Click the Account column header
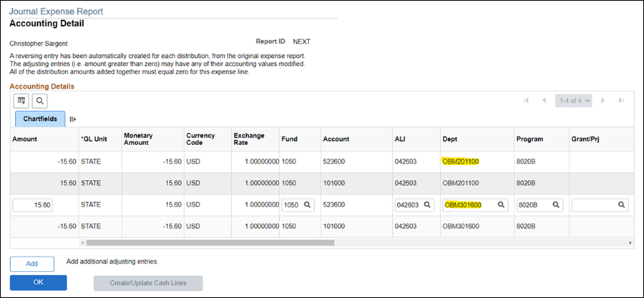This screenshot has height=298, width=644. (336, 139)
